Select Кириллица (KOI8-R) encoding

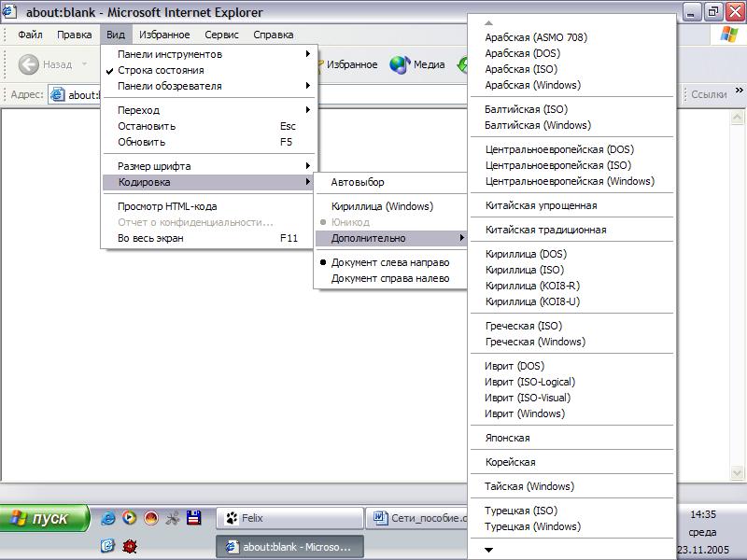coord(571,286)
